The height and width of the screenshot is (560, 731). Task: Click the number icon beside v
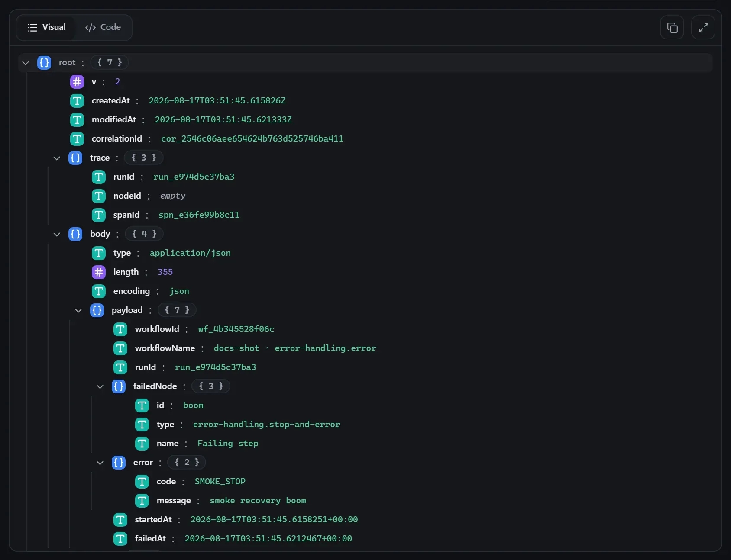tap(77, 82)
